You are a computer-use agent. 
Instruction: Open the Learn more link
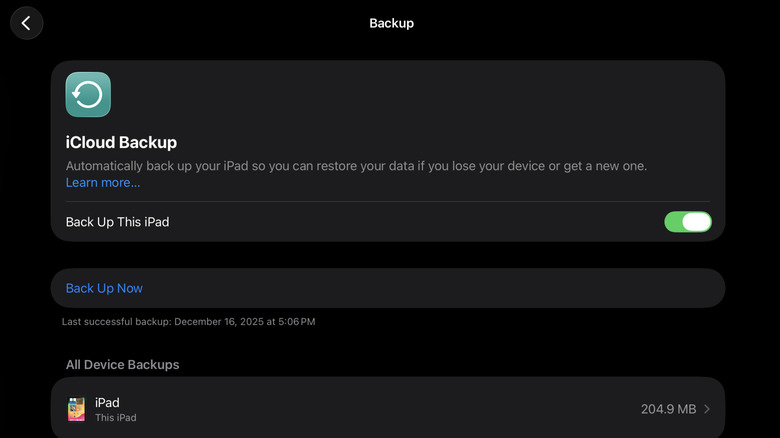point(103,183)
